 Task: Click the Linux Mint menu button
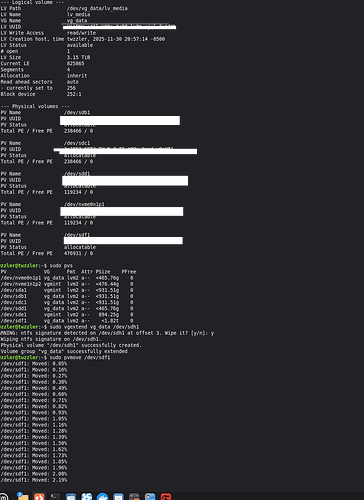click(3, 497)
